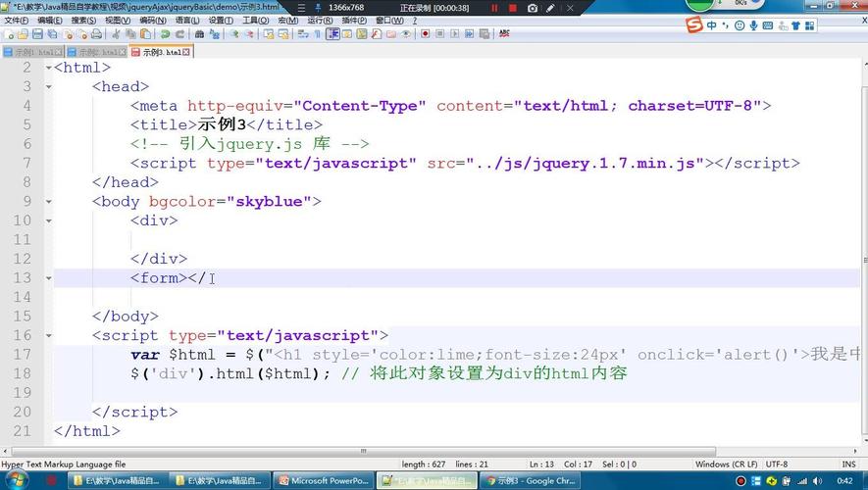Open the 文件(F) menu
This screenshot has height=490, width=868.
[17, 21]
